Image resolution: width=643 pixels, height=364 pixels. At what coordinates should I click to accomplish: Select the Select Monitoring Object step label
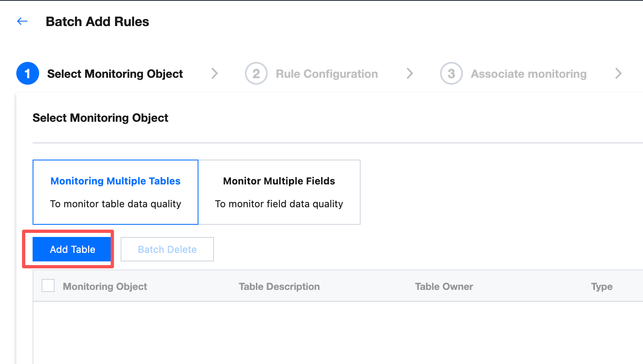pos(115,74)
